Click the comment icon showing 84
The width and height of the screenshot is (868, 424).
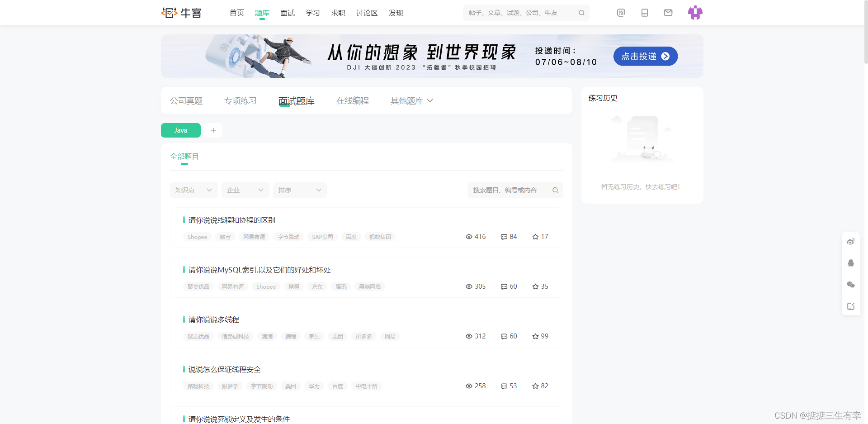504,237
